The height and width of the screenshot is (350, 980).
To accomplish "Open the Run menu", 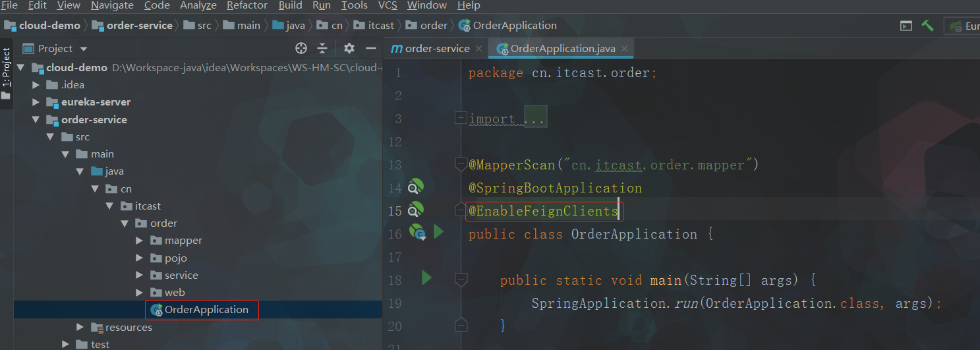I will click(x=322, y=5).
